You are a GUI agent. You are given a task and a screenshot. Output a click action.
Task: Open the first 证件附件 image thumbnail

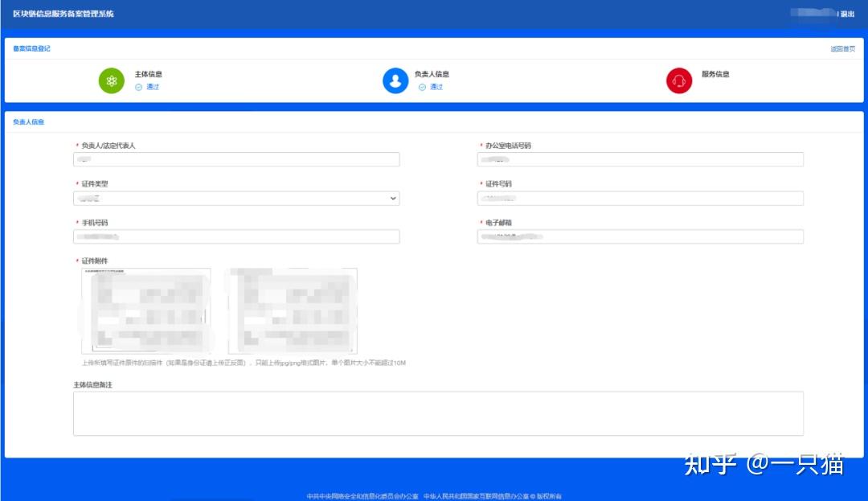[x=146, y=310]
